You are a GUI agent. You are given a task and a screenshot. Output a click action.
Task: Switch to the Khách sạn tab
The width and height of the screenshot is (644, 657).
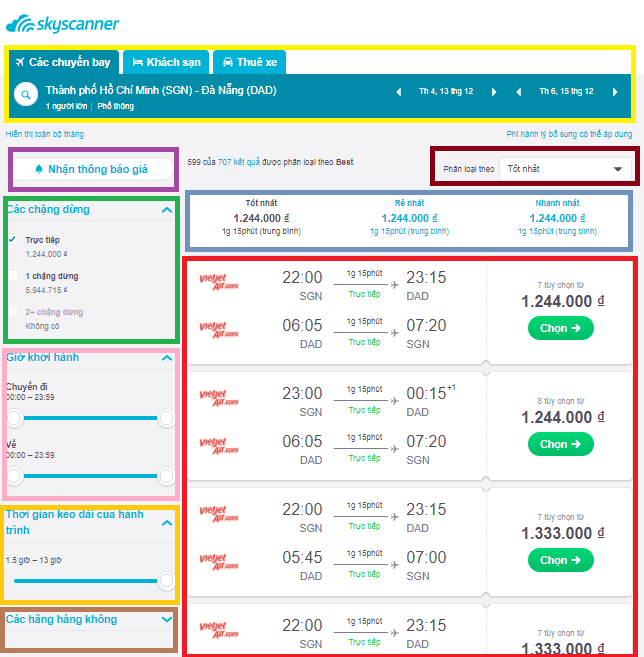(x=166, y=62)
